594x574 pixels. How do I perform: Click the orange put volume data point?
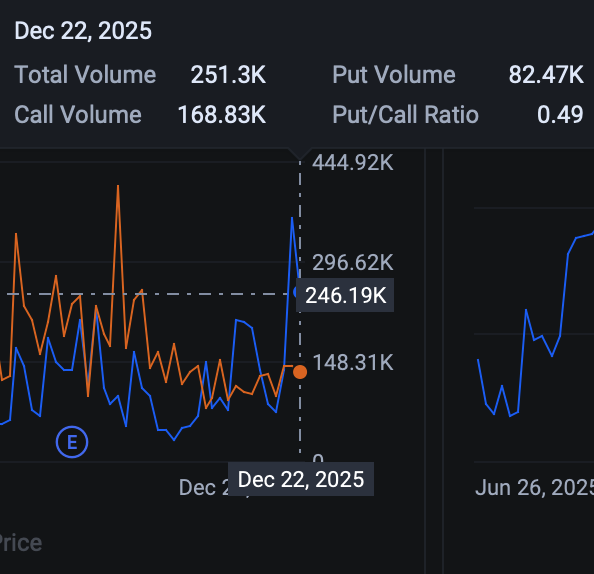tap(300, 372)
